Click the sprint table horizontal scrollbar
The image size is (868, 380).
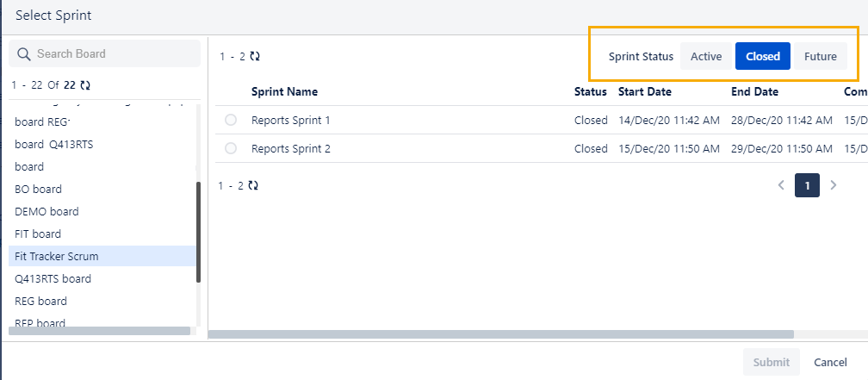pos(501,334)
